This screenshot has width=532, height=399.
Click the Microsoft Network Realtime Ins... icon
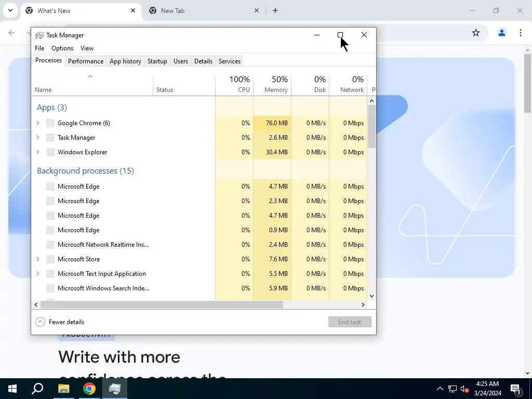pyautogui.click(x=50, y=245)
